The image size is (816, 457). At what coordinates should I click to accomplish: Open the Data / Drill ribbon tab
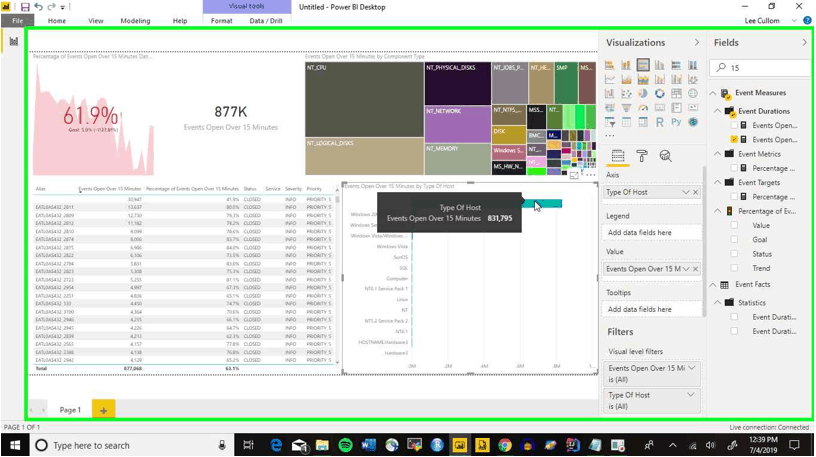[266, 21]
